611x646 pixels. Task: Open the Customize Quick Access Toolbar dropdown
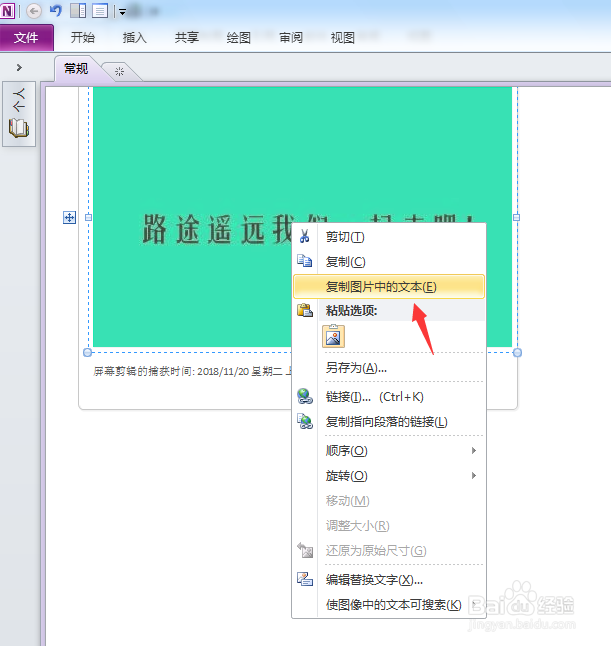[x=122, y=12]
